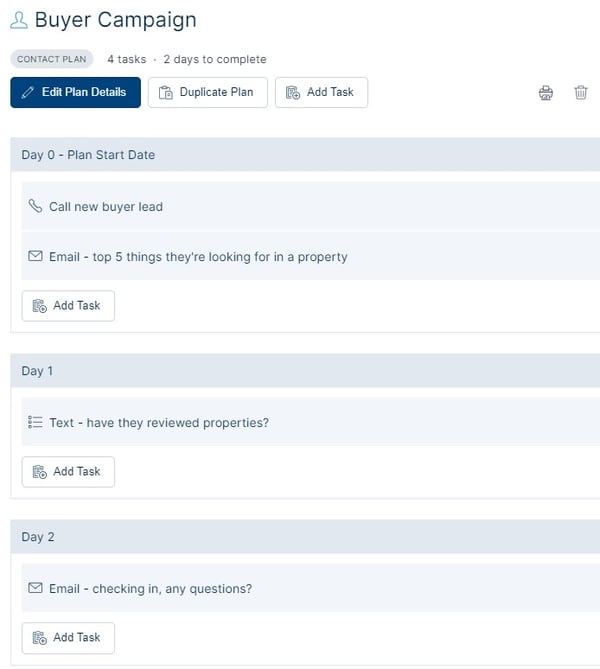
Task: Click the CONTACT PLAN tag
Action: tap(52, 59)
